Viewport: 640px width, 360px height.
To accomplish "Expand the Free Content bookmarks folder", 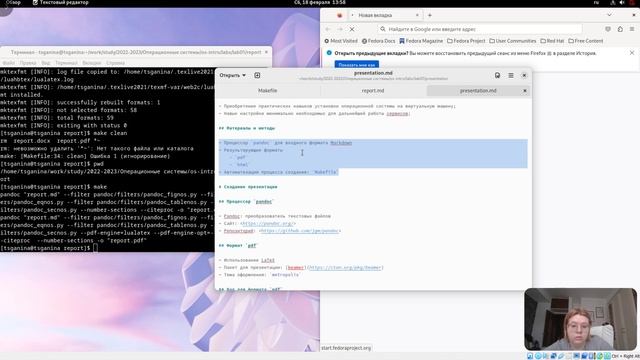I will pos(586,41).
